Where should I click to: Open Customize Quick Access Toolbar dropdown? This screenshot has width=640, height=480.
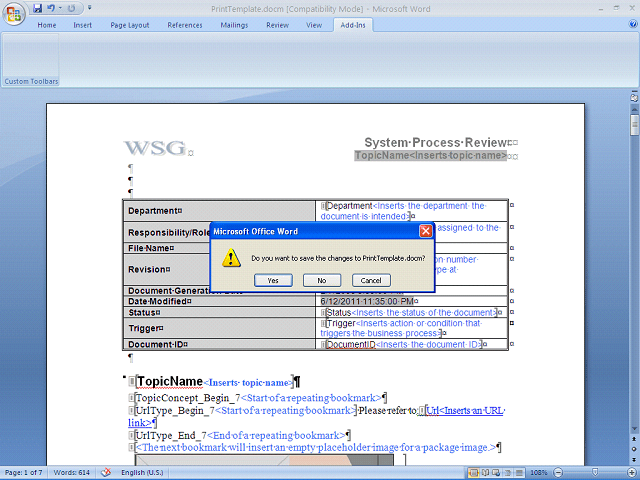pos(90,8)
